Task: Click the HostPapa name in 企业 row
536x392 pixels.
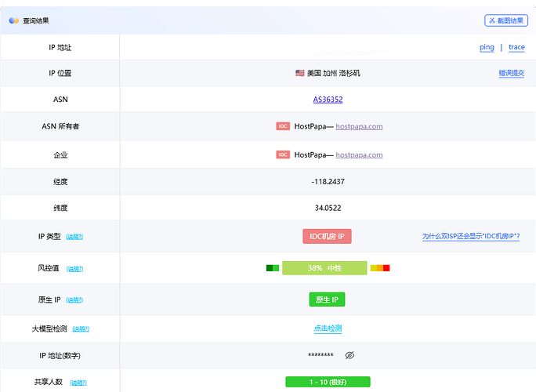Action: pos(310,155)
